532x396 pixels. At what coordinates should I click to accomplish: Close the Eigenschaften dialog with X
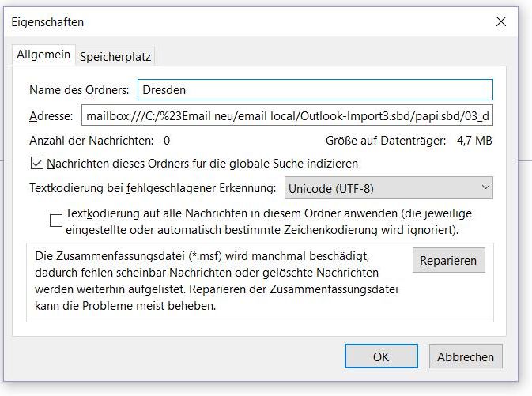pyautogui.click(x=500, y=22)
